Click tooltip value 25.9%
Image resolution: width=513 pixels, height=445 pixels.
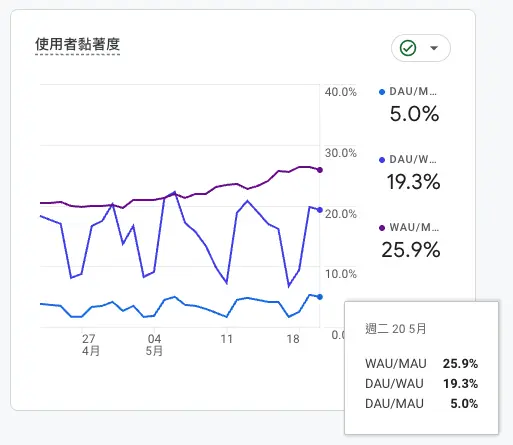(x=460, y=363)
